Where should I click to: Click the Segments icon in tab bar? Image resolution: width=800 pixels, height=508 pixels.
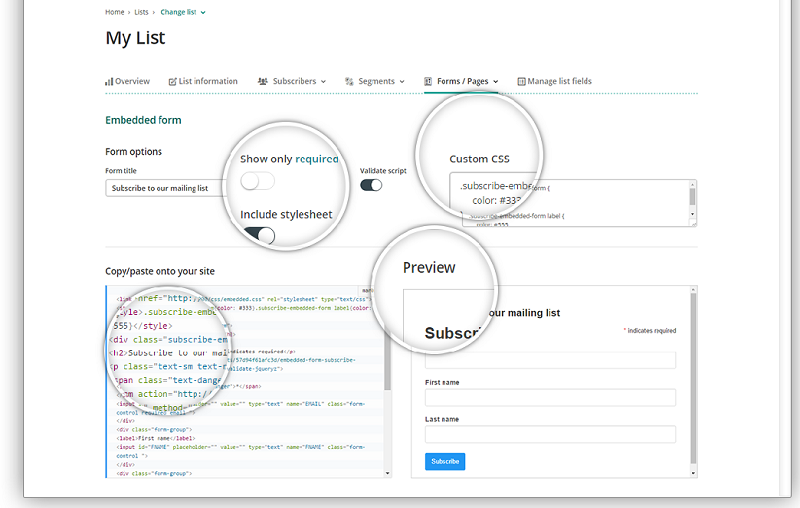tap(349, 82)
